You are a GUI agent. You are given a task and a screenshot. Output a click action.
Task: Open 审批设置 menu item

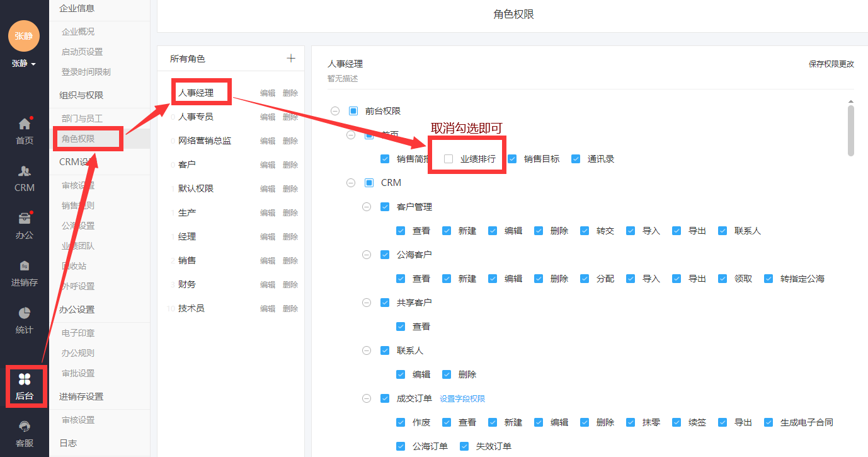[x=78, y=373]
